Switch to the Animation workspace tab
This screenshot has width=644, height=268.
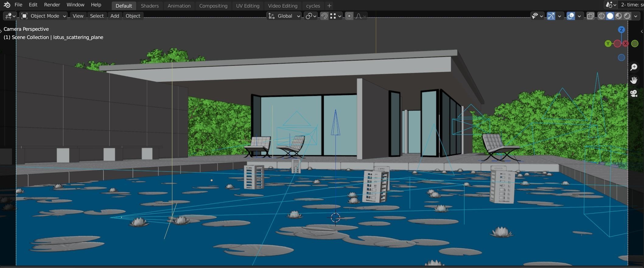click(179, 6)
